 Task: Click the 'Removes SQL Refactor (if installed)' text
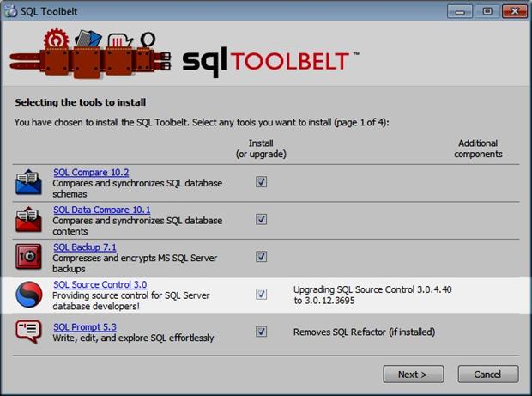point(364,332)
